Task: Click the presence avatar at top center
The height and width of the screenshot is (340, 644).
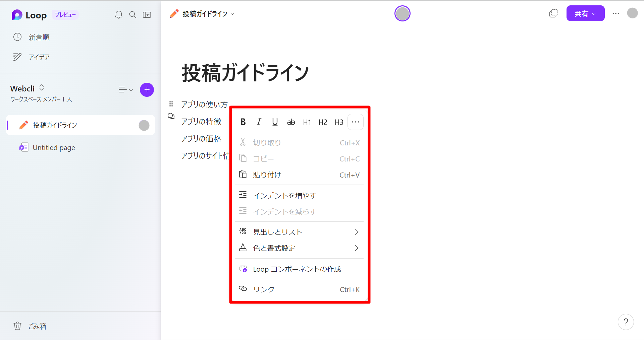Action: coord(402,13)
